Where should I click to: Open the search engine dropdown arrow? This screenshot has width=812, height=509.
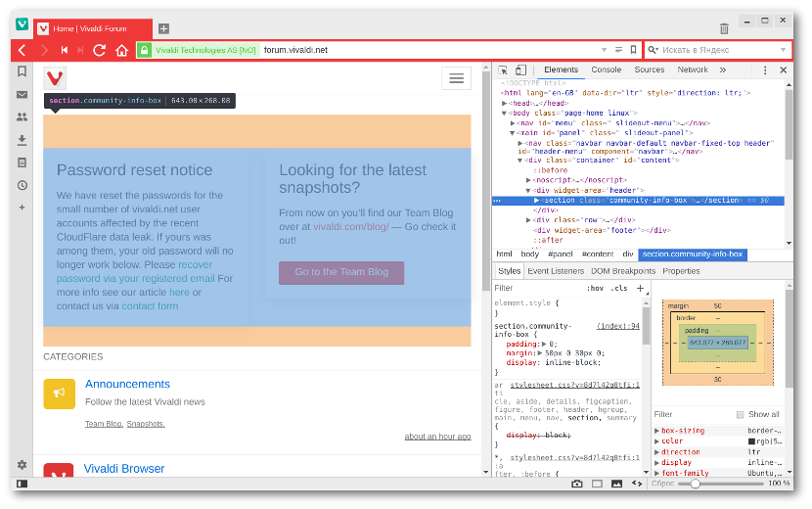(x=783, y=50)
